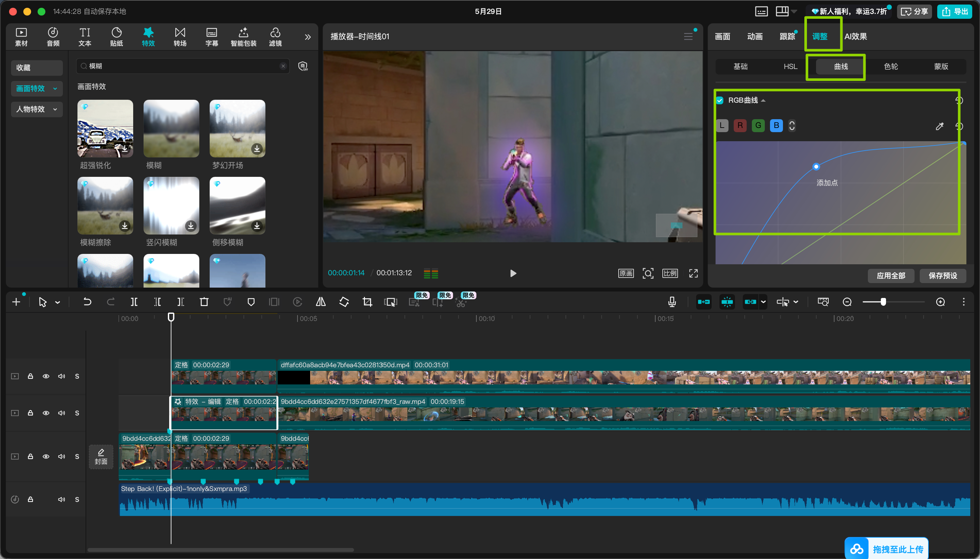Open the 文本 text panel

coord(85,37)
